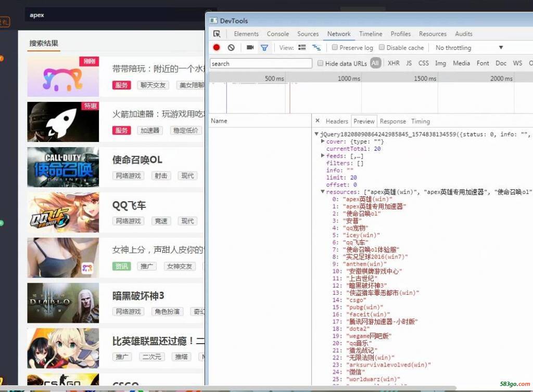Toggle the network filter funnel icon
Image resolution: width=533 pixels, height=392 pixels.
(x=264, y=47)
